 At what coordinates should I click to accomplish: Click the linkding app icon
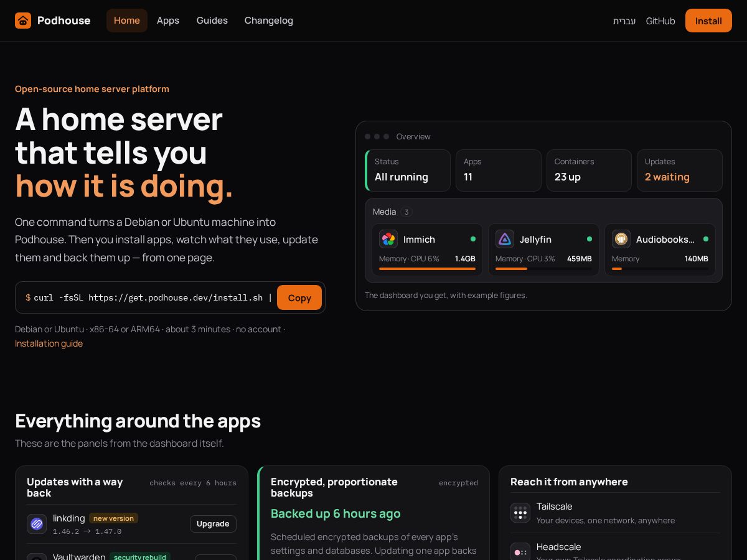pos(37,524)
